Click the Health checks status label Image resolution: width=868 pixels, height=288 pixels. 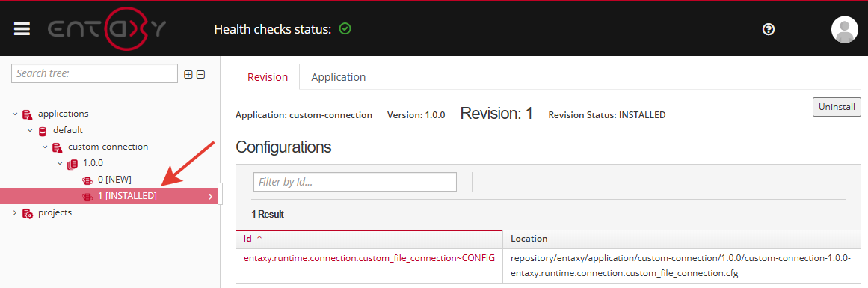tap(273, 29)
